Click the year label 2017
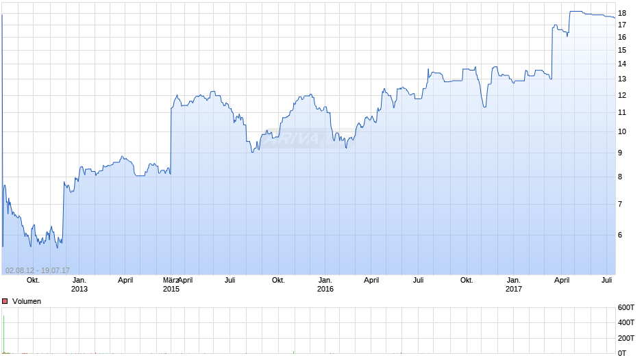 click(513, 289)
